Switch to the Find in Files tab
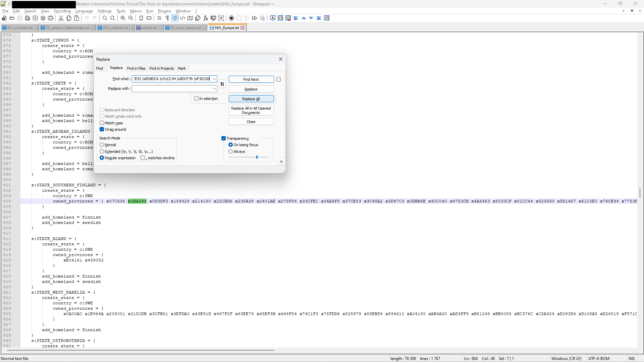The image size is (644, 362). pos(136,68)
